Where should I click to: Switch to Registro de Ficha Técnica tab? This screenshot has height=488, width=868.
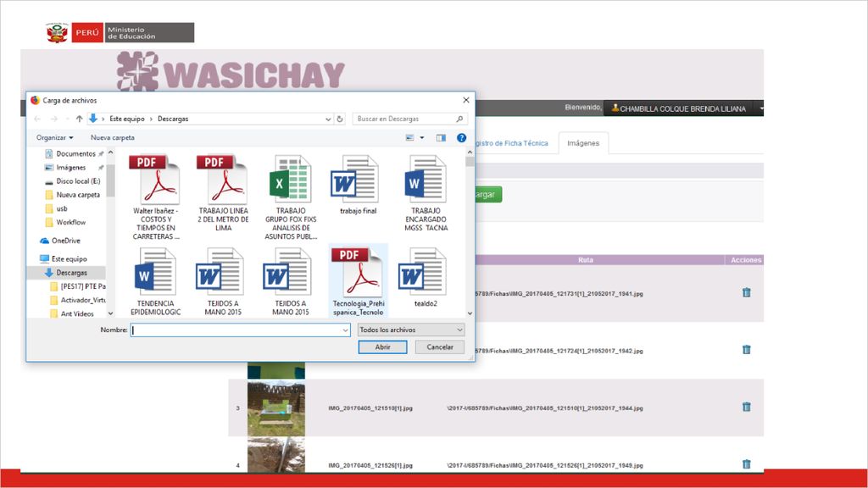tap(511, 143)
